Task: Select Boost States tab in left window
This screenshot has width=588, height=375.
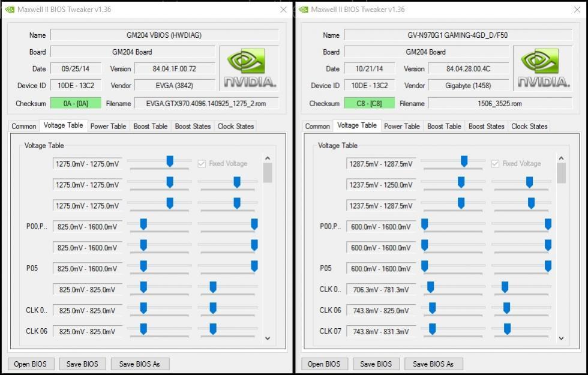Action: (193, 127)
